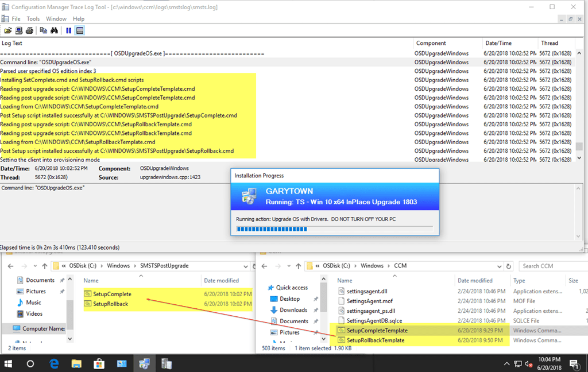Expand address bar dropdown in CCM window
Screen dimensions: 588x372
point(499,266)
